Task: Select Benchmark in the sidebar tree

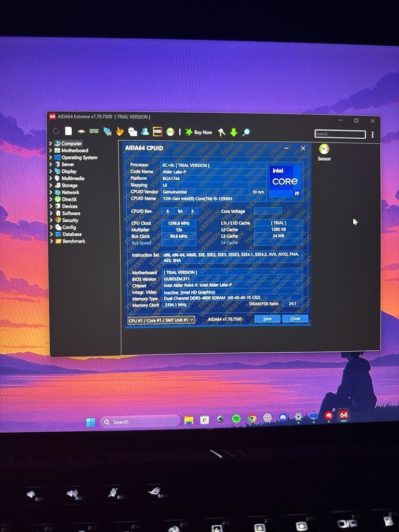Action: [74, 241]
